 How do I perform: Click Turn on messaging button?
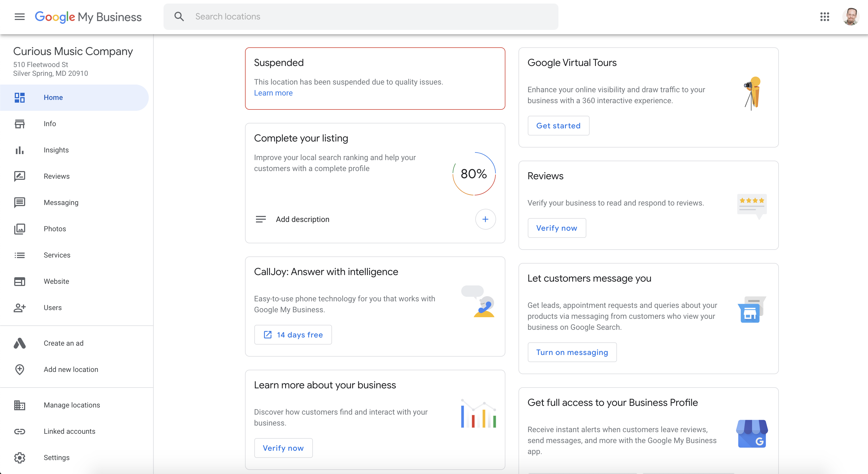pyautogui.click(x=572, y=352)
